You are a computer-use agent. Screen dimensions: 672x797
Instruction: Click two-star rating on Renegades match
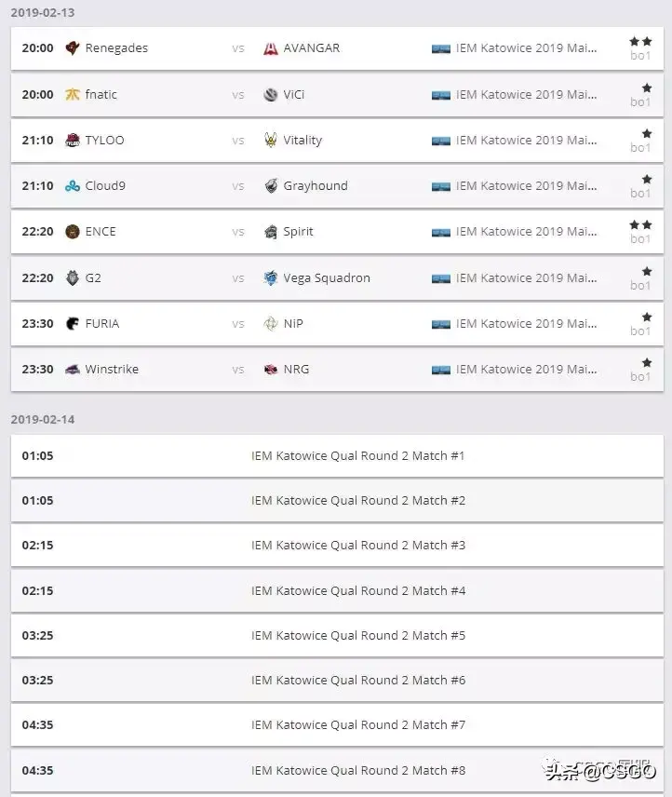pos(639,42)
